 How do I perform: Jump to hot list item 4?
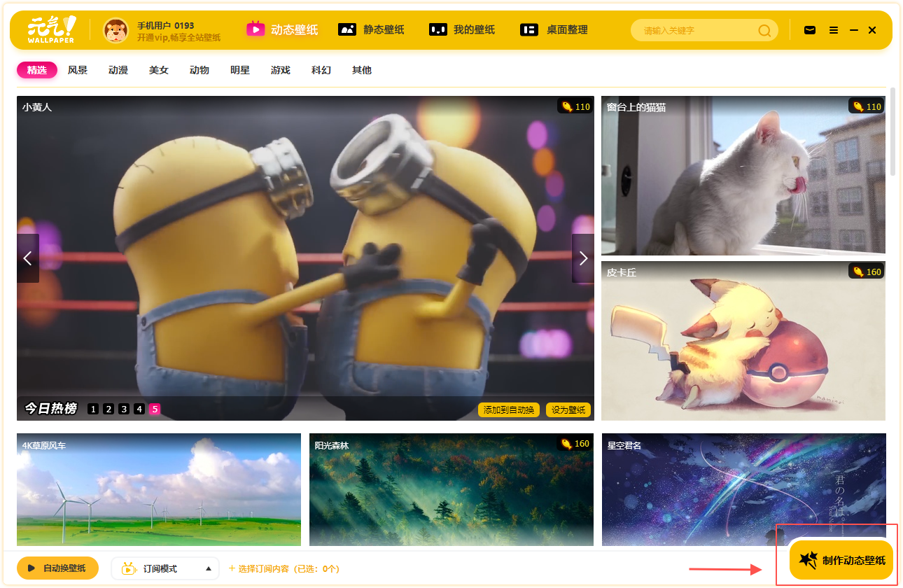139,409
